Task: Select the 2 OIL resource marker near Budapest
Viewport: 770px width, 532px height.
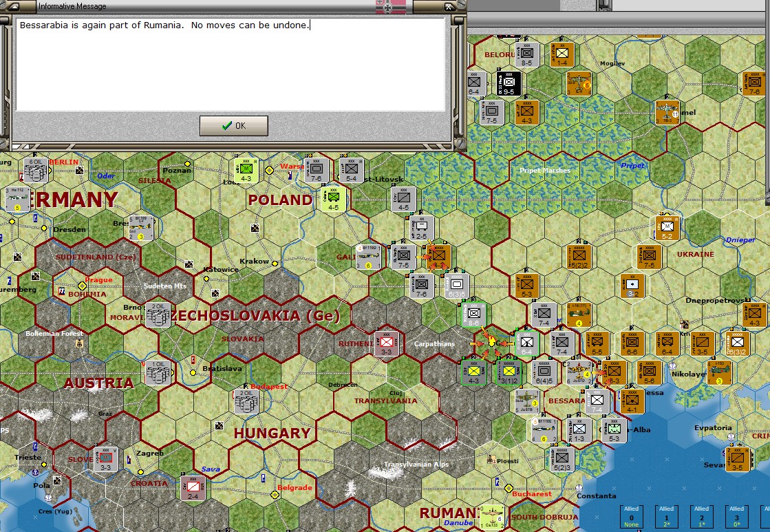Action: [x=246, y=402]
